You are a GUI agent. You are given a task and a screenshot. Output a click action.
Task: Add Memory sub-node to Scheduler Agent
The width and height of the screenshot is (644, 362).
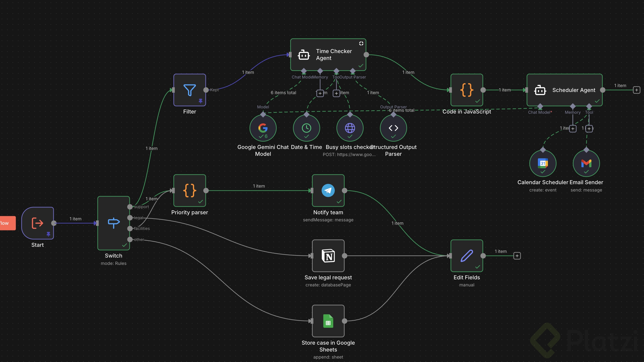pyautogui.click(x=573, y=129)
